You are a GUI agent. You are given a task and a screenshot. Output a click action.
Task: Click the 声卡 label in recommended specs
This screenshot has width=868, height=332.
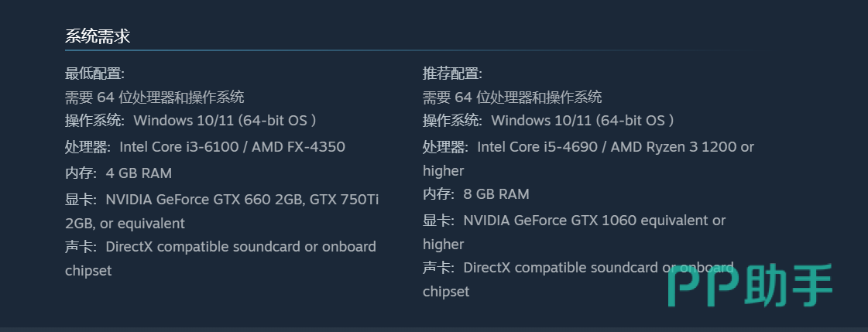(438, 268)
